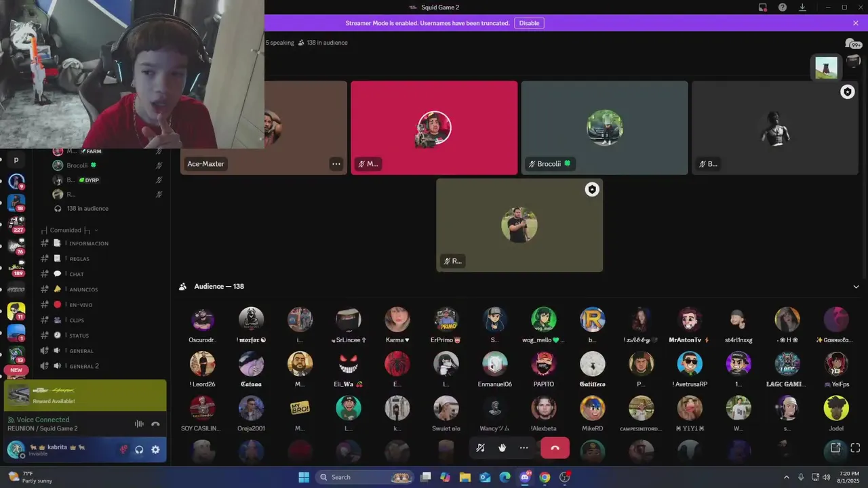This screenshot has height=488, width=868.
Task: Click Voice Connected status text
Action: [43, 420]
